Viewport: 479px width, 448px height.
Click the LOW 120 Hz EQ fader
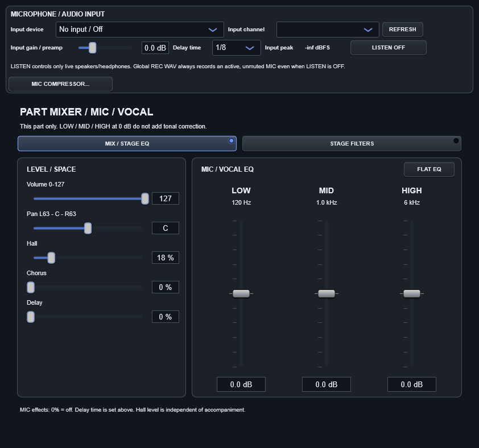point(241,294)
